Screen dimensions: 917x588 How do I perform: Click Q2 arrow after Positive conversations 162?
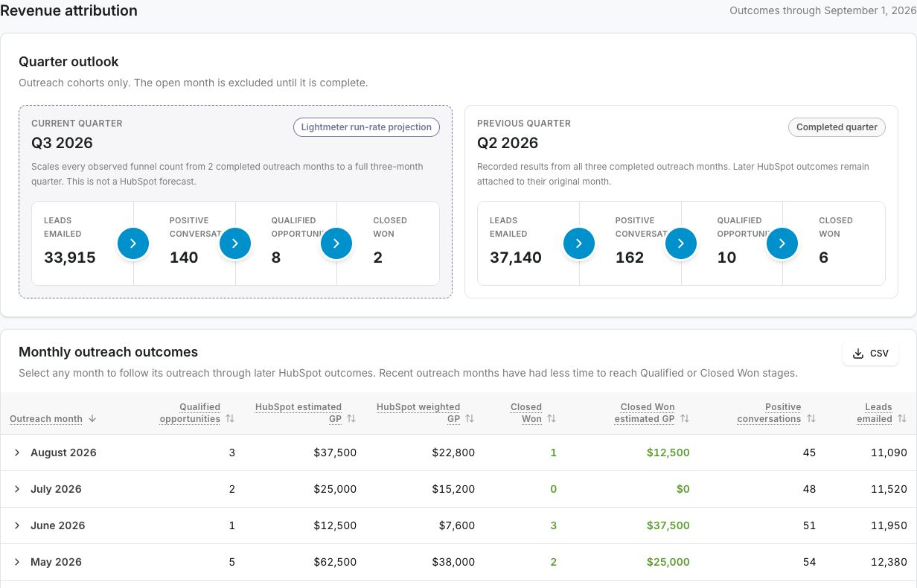[x=681, y=243]
